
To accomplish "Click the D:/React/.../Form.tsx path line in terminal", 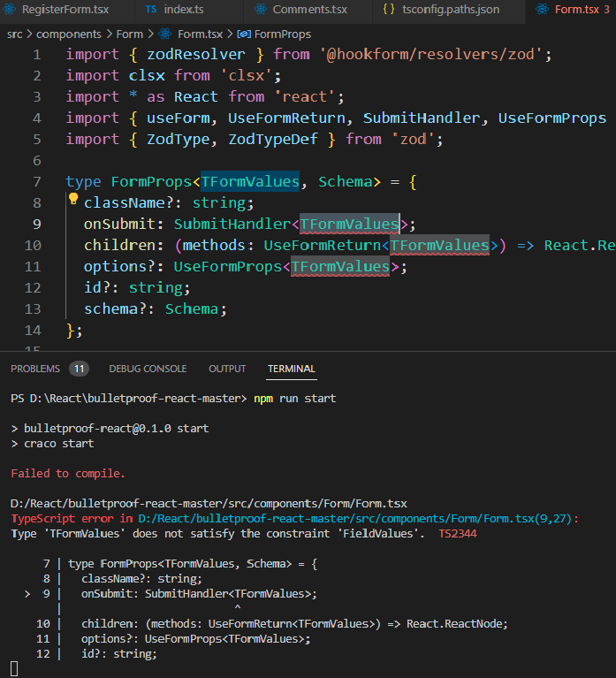I will pyautogui.click(x=209, y=504).
